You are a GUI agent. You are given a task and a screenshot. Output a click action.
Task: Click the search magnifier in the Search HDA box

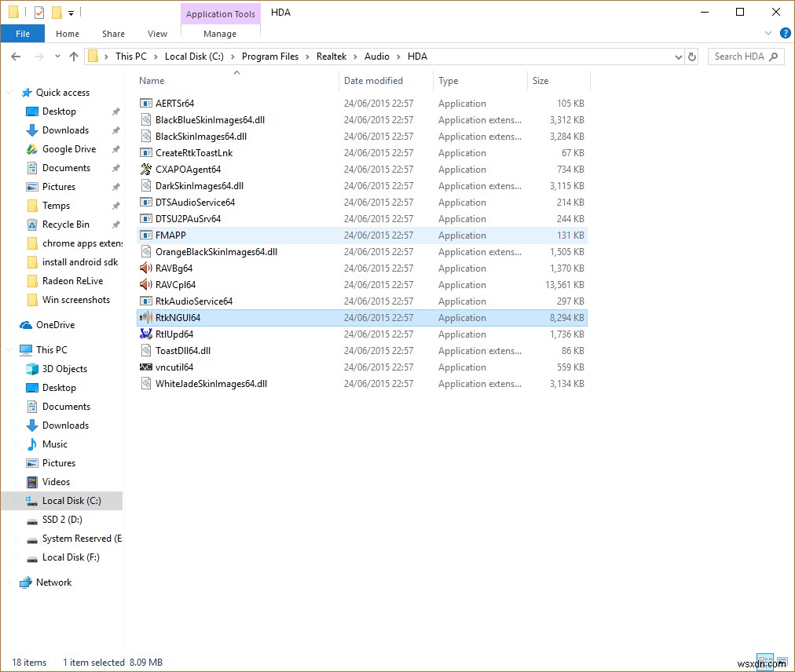(x=771, y=56)
